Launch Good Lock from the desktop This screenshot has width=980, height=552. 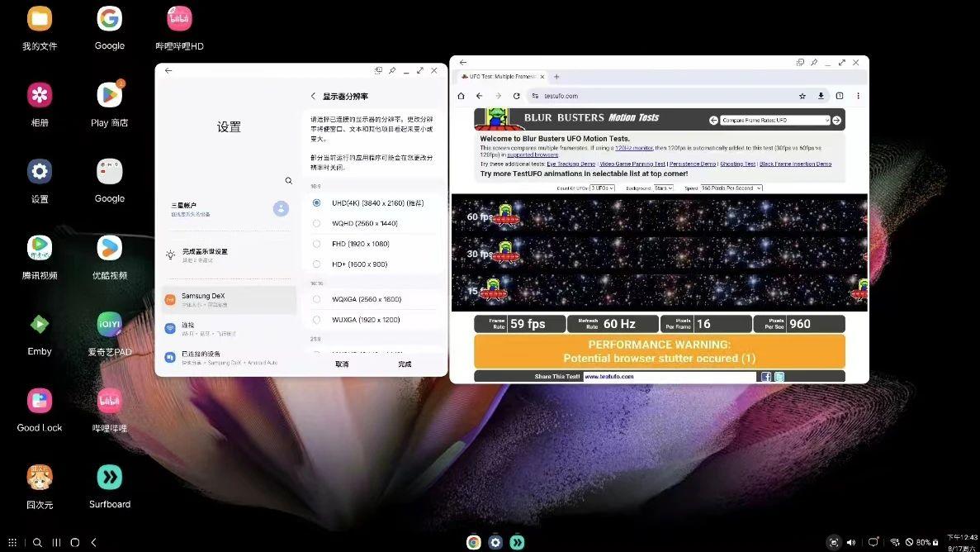[x=39, y=401]
